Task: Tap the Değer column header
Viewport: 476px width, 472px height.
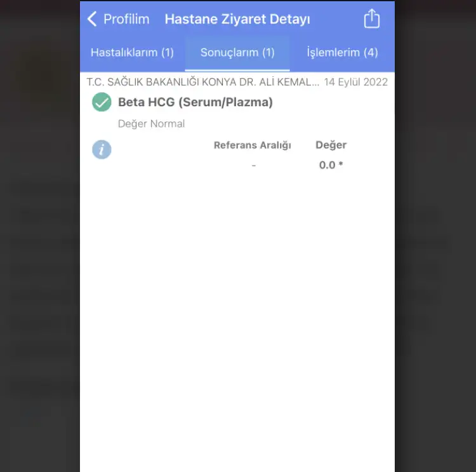Action: point(331,145)
